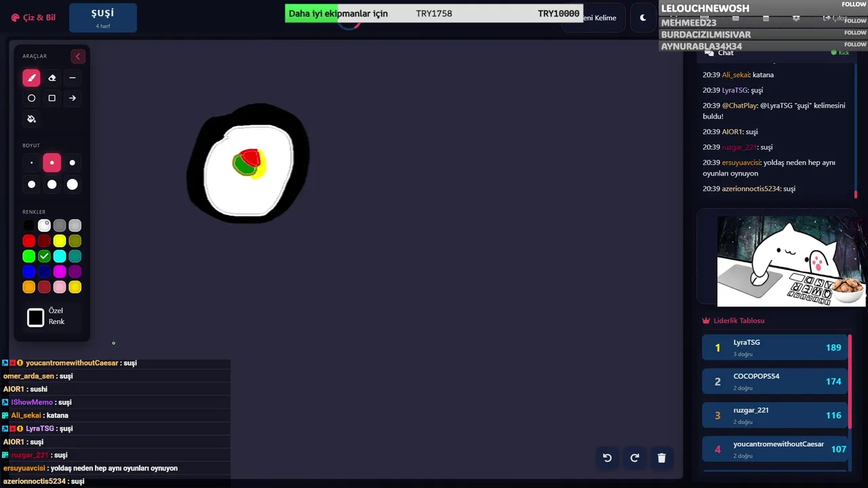Pick the dark red maroon swatch
868x488 pixels.
pos(44,241)
